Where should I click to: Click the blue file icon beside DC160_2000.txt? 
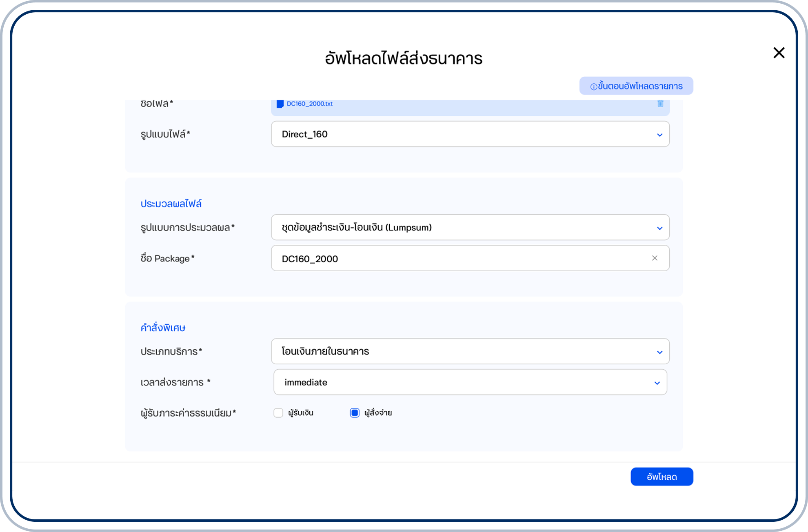click(280, 104)
